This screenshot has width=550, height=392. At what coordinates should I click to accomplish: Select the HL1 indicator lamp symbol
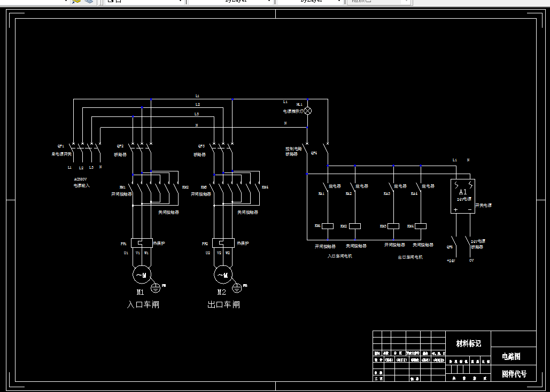[x=308, y=111]
